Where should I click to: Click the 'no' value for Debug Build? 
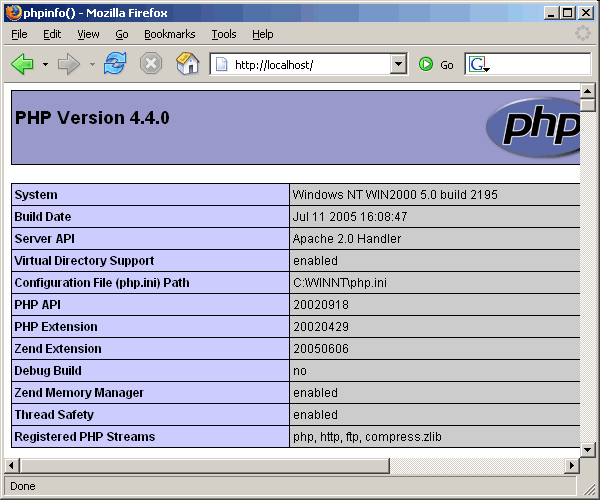click(300, 371)
